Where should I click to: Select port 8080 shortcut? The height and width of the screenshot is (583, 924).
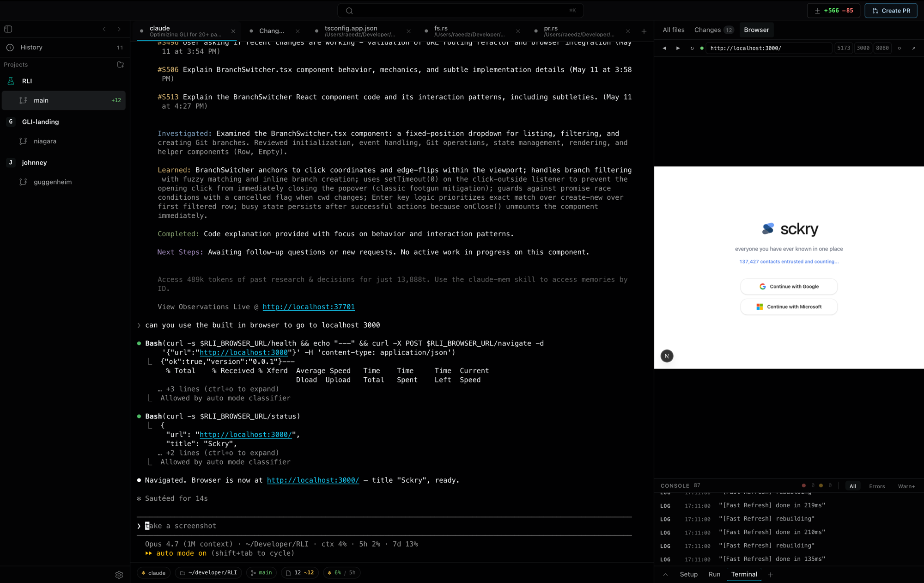[x=882, y=48]
